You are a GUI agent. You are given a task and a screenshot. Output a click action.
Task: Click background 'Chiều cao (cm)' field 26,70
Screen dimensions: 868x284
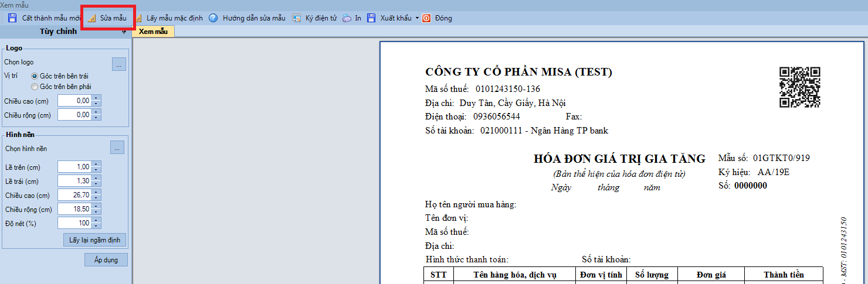74,195
